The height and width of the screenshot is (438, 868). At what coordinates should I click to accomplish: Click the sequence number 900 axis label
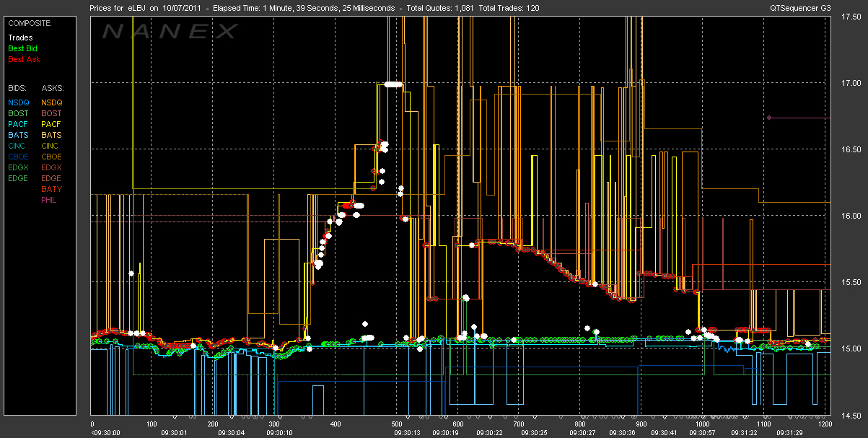(641, 425)
